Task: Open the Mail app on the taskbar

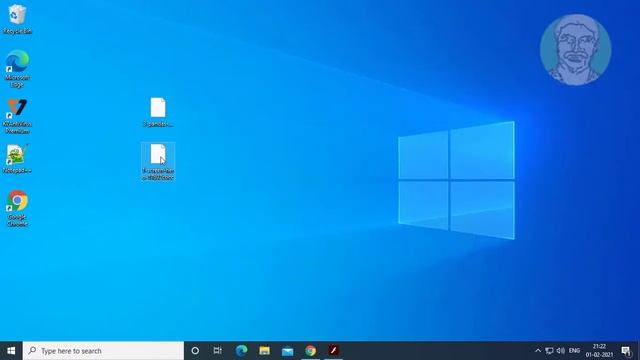Action: (x=287, y=351)
